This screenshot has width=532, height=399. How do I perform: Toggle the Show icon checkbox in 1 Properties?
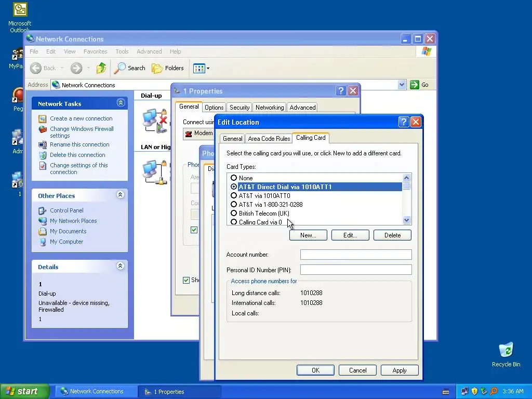point(187,280)
